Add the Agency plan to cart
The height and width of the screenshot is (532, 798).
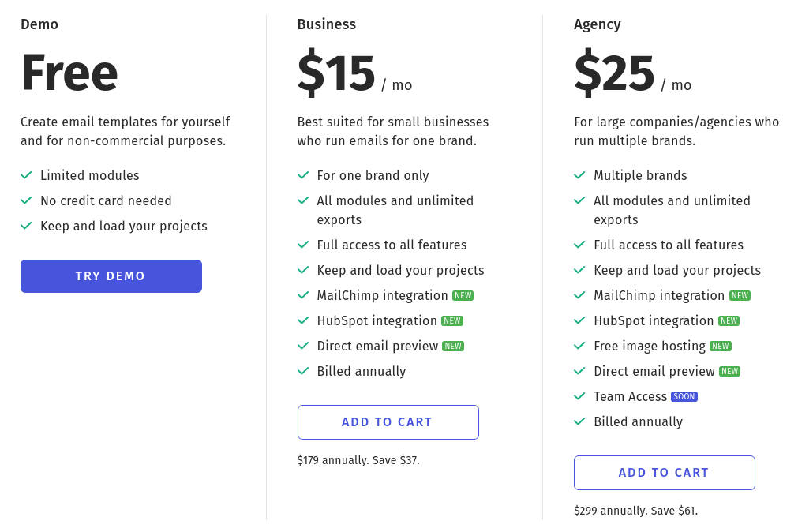664,473
